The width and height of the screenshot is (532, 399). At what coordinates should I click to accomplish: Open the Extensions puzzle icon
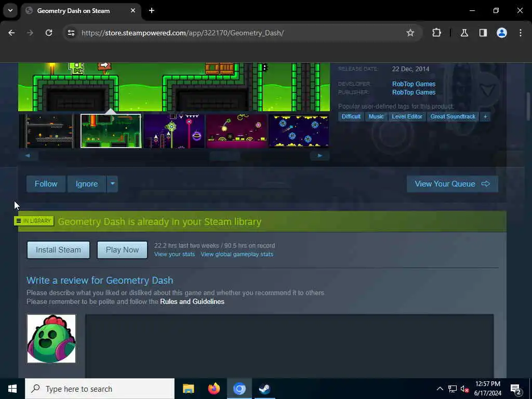tap(436, 33)
